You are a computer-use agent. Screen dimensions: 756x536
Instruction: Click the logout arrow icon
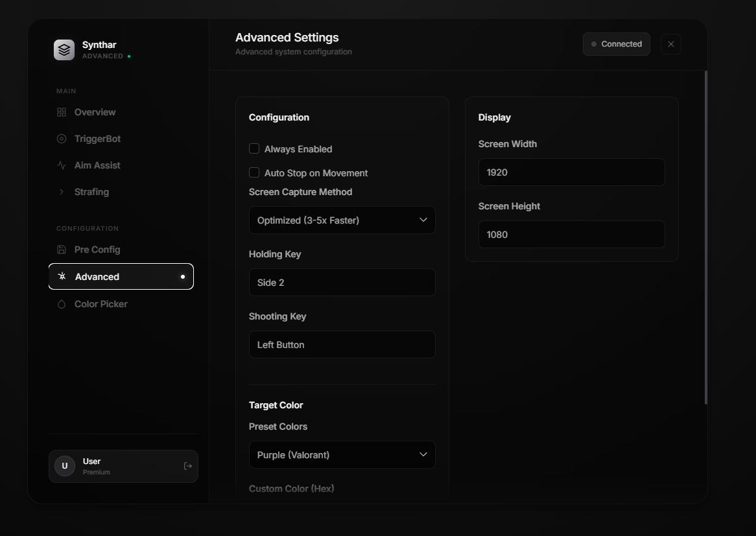pos(187,466)
